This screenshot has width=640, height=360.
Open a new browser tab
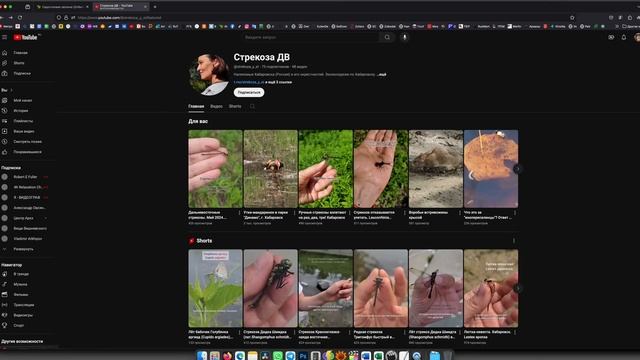(155, 7)
